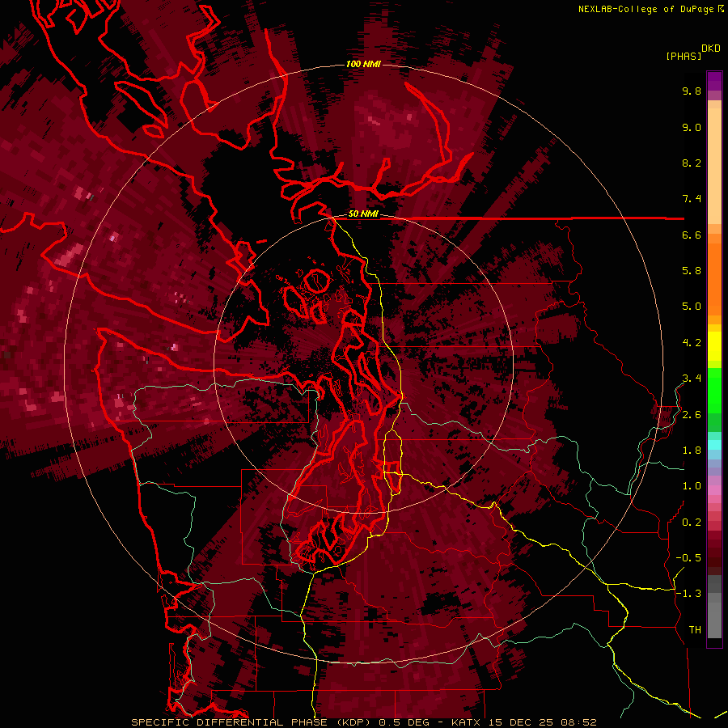
Task: Select the 100 NMI range ring label
Action: [x=363, y=64]
